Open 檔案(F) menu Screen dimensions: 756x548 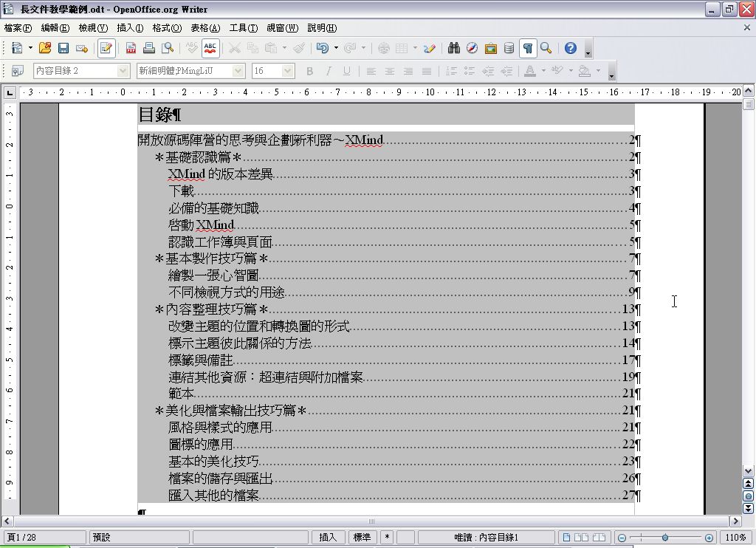point(18,28)
